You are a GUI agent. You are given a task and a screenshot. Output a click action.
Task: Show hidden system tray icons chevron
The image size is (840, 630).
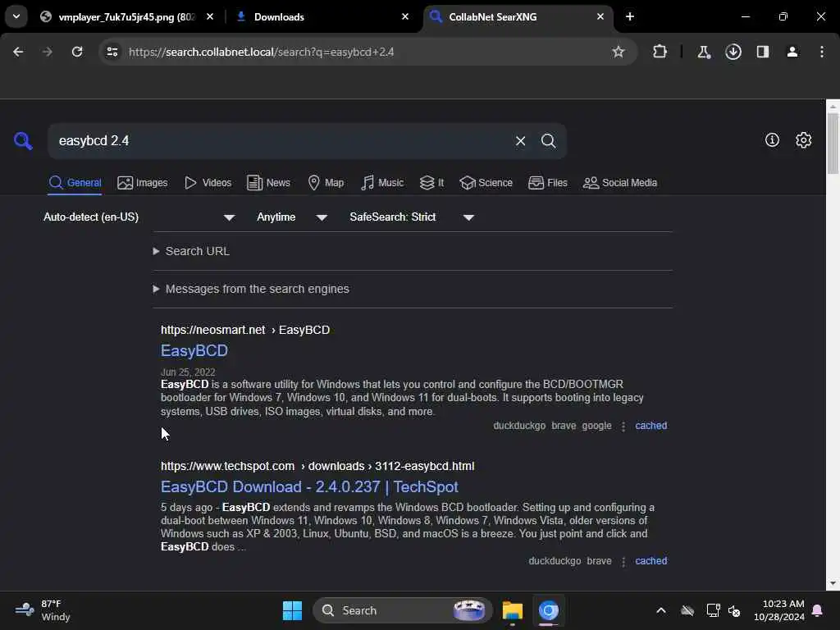pyautogui.click(x=661, y=610)
